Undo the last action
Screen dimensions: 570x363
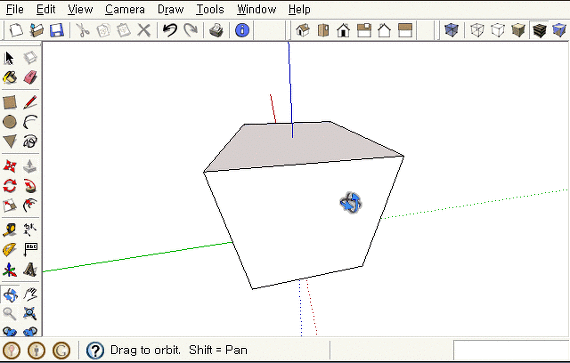[170, 30]
